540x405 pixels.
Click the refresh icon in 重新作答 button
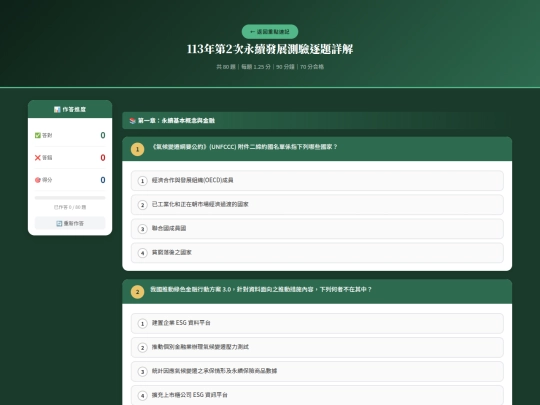point(59,224)
